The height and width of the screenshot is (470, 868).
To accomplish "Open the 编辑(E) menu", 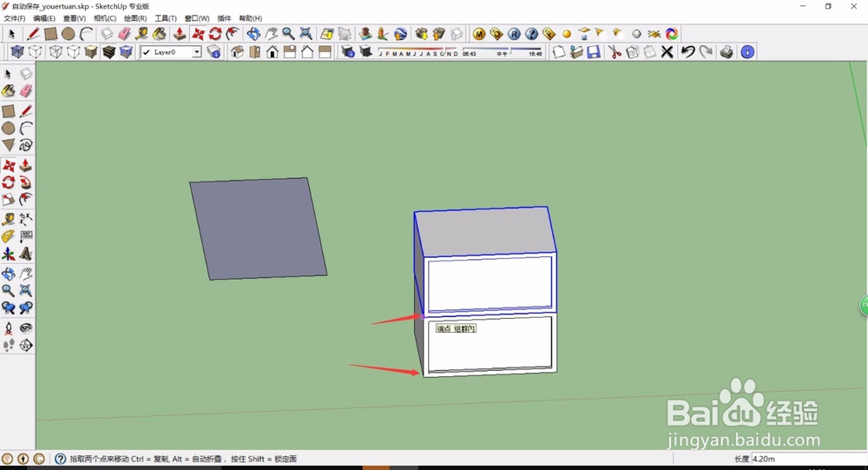I will [x=44, y=18].
